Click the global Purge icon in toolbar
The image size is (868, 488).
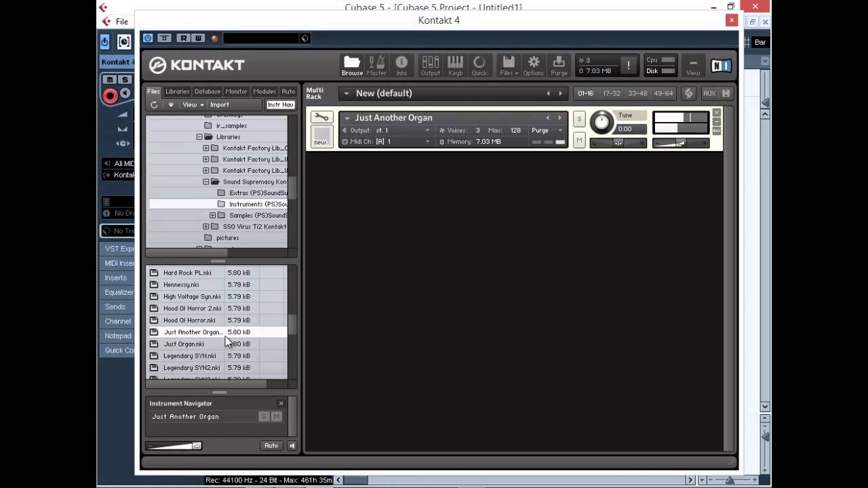click(559, 65)
